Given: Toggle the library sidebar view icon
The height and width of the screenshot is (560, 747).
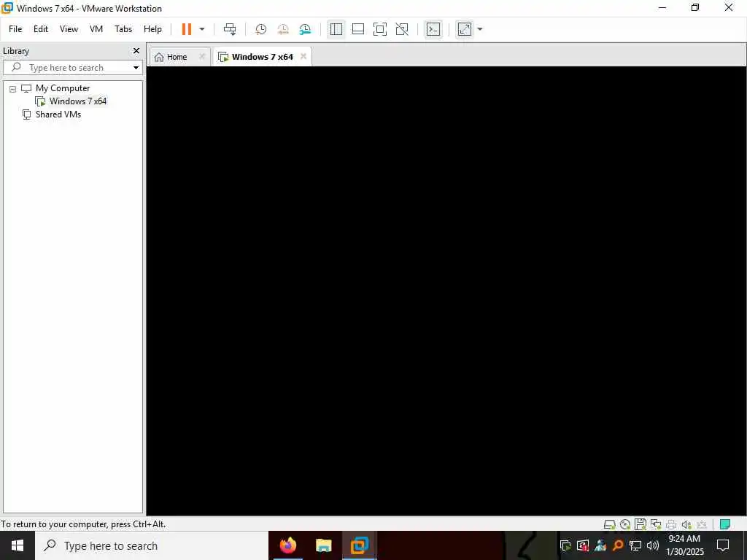Looking at the screenshot, I should point(336,29).
